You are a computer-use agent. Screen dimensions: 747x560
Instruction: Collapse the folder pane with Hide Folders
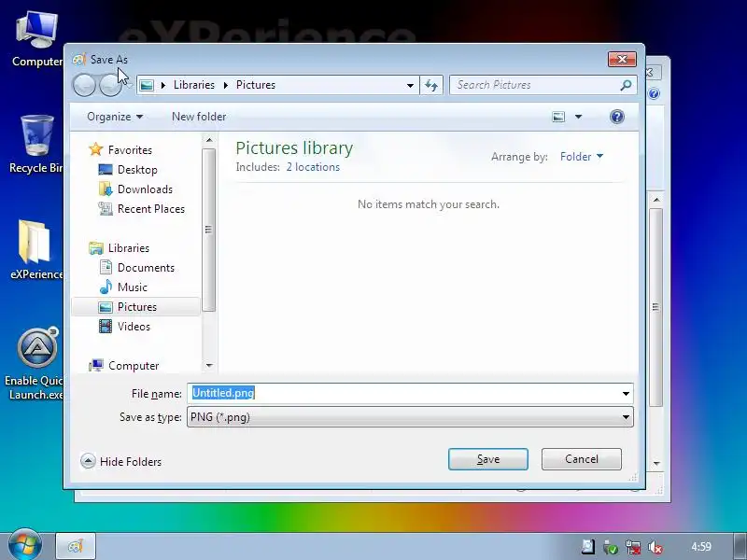121,461
